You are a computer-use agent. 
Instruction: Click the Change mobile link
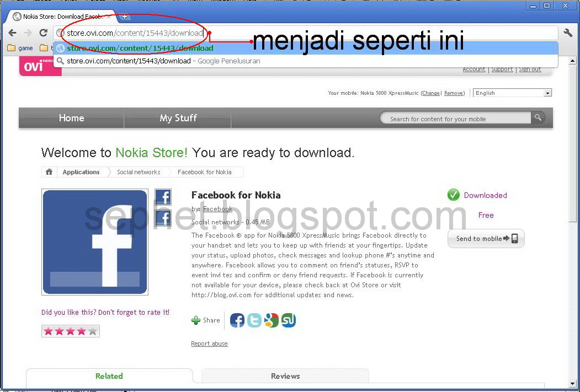point(431,93)
